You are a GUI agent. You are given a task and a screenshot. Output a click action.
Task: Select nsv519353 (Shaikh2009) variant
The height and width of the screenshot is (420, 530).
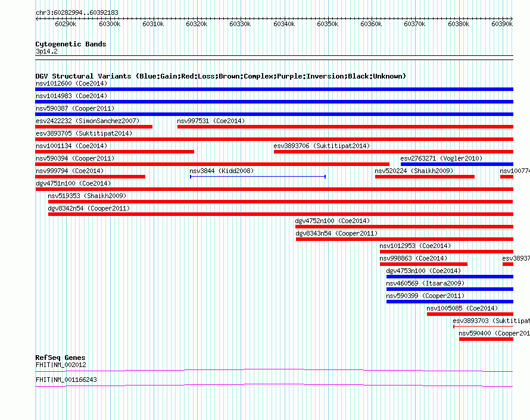[x=87, y=196]
